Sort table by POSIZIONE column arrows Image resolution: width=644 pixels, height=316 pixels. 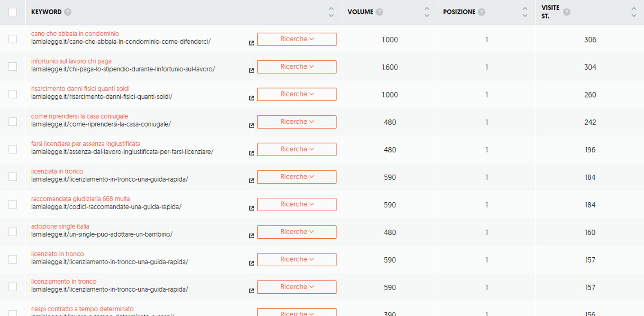(x=525, y=12)
